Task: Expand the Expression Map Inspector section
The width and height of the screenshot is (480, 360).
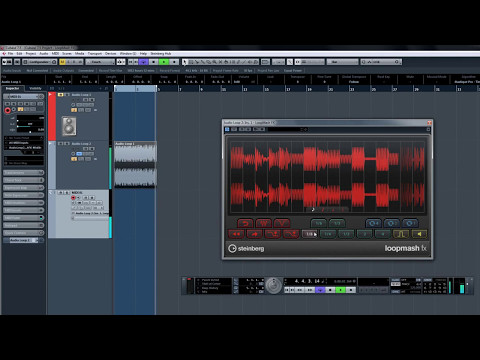Action: point(23,188)
